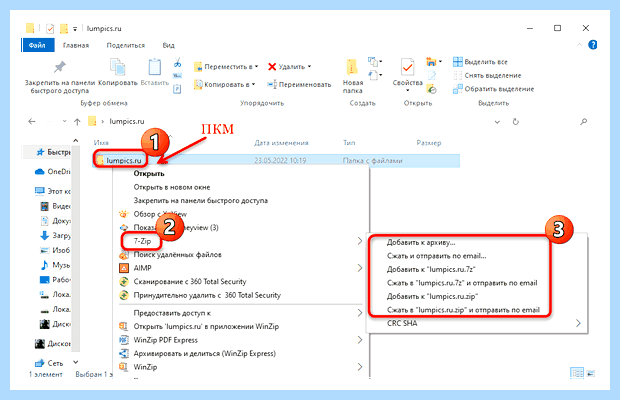Sort by the Type column header
The width and height of the screenshot is (620, 400).
click(349, 143)
